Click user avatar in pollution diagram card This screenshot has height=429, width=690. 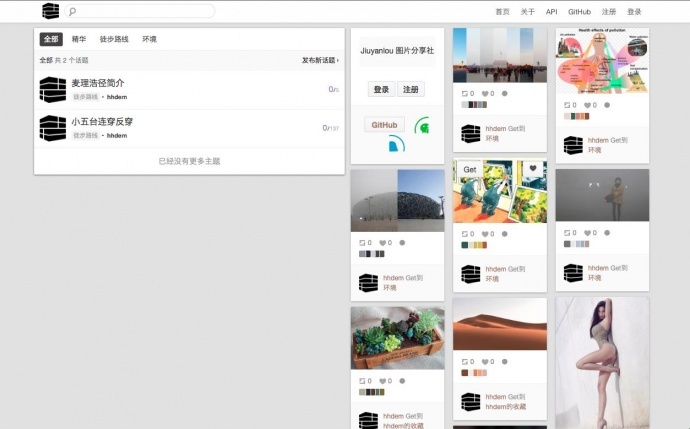coord(573,145)
